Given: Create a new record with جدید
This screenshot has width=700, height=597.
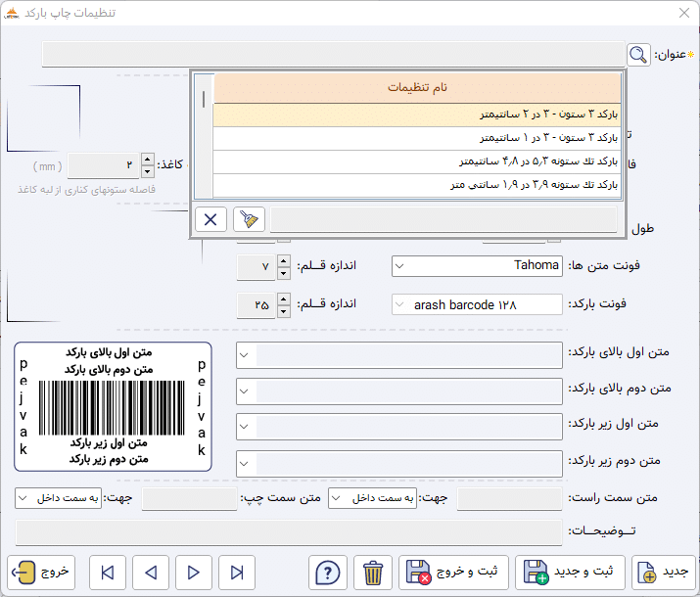Looking at the screenshot, I should pyautogui.click(x=664, y=573).
